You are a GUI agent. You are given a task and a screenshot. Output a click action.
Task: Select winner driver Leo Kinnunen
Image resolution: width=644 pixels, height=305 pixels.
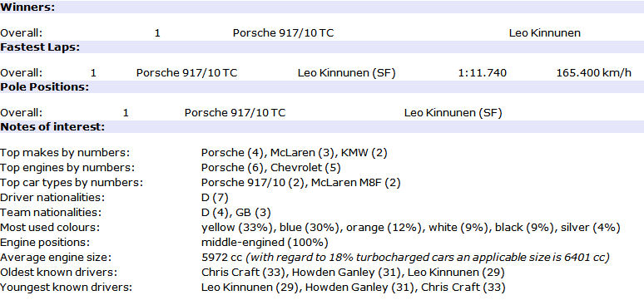coord(545,33)
